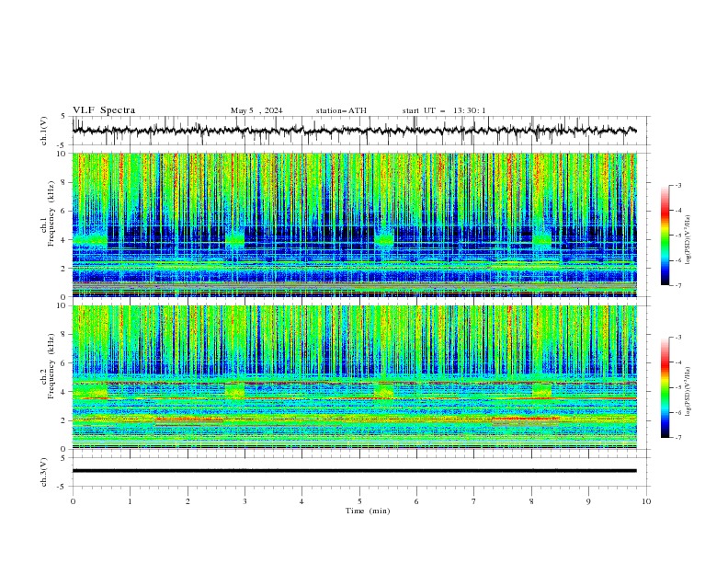This screenshot has height=563, width=728.
Task: Click the "ch.3(V)" vertical axis label
Action: click(43, 472)
